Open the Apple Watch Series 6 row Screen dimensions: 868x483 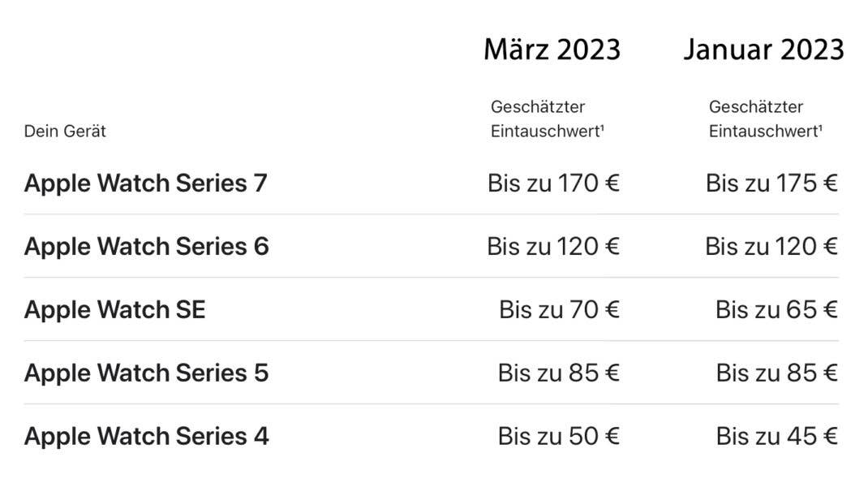tap(146, 246)
